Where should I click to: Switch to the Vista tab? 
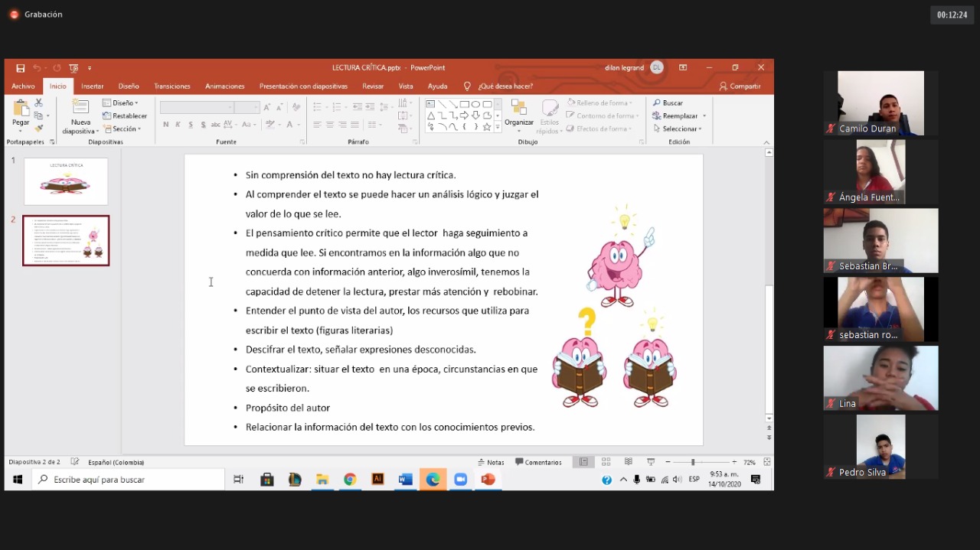tap(406, 86)
